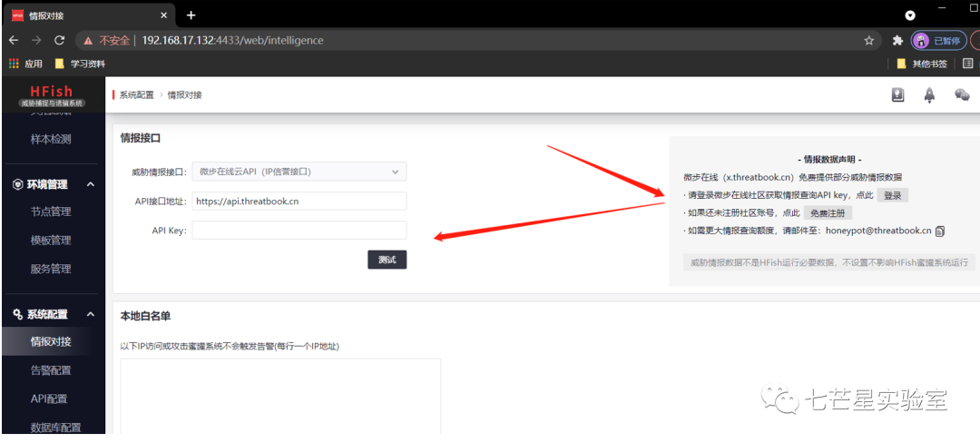The width and height of the screenshot is (980, 443).
Task: Click the HFish logo
Action: coord(52,95)
